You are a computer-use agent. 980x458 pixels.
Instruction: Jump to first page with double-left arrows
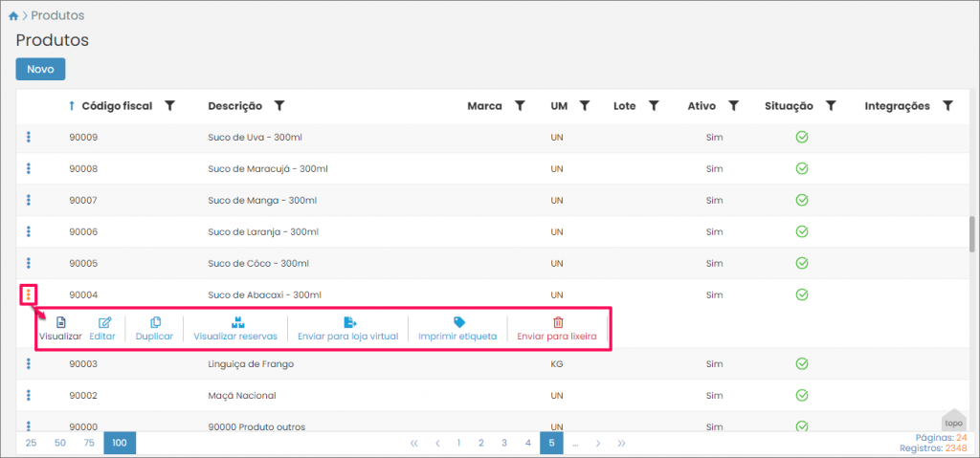(x=414, y=443)
